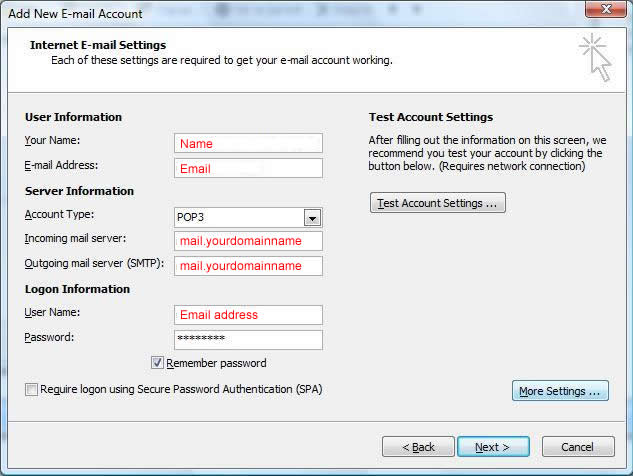Click the Logon Information section heading
This screenshot has width=633, height=476.
point(77,289)
